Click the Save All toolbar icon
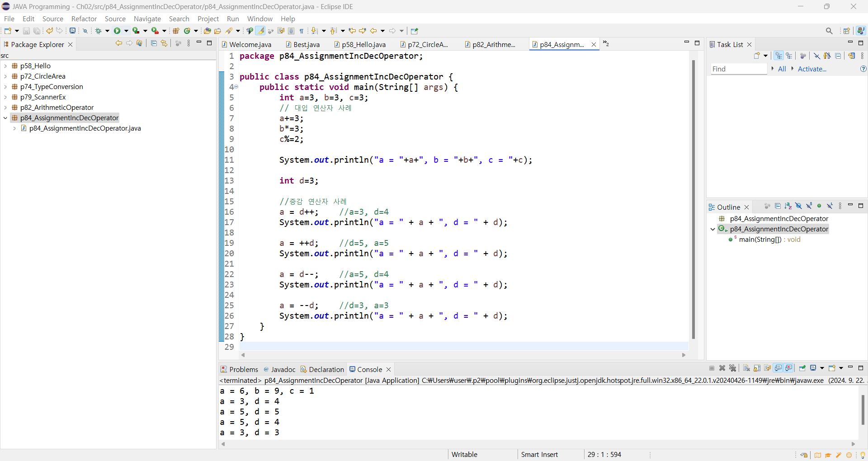The image size is (868, 461). (37, 31)
